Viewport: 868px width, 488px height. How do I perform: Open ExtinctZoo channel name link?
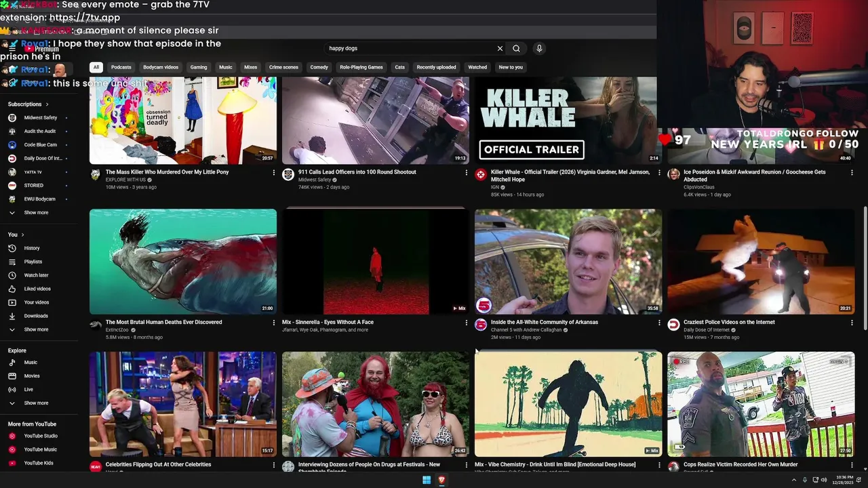(x=117, y=330)
